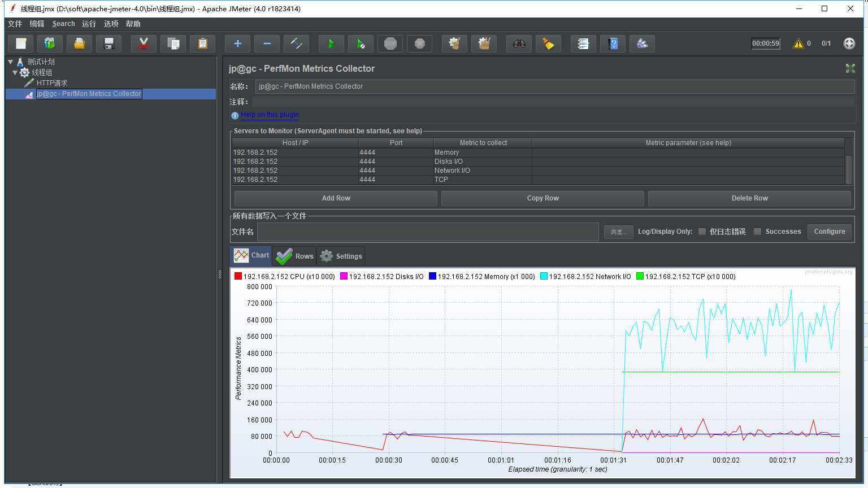
Task: Clear results with the broom icon
Action: pyautogui.click(x=454, y=43)
